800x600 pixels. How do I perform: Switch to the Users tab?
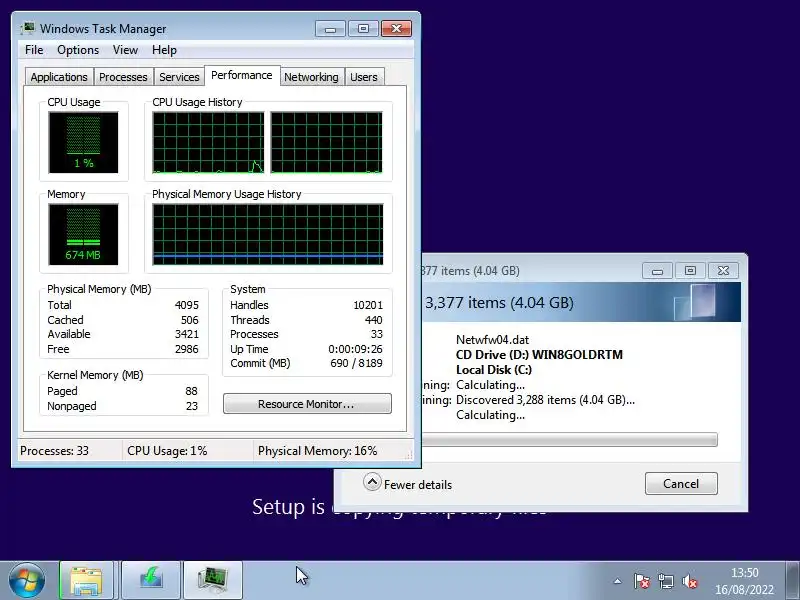tap(364, 77)
